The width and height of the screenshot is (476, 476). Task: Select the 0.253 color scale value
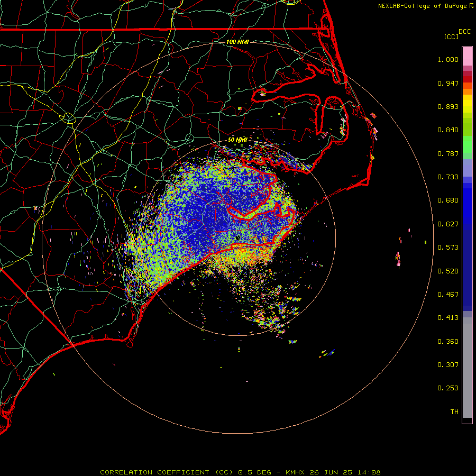tap(448, 388)
